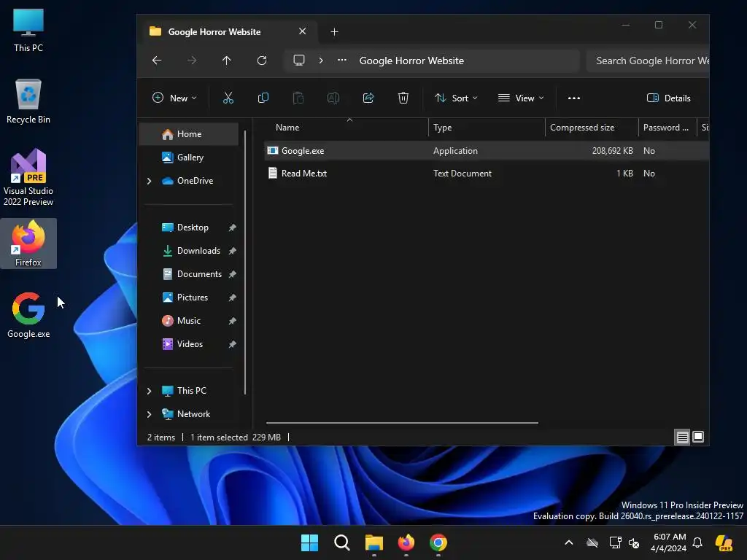Show hidden system tray icons
Viewport: 747px width, 560px height.
pos(569,542)
